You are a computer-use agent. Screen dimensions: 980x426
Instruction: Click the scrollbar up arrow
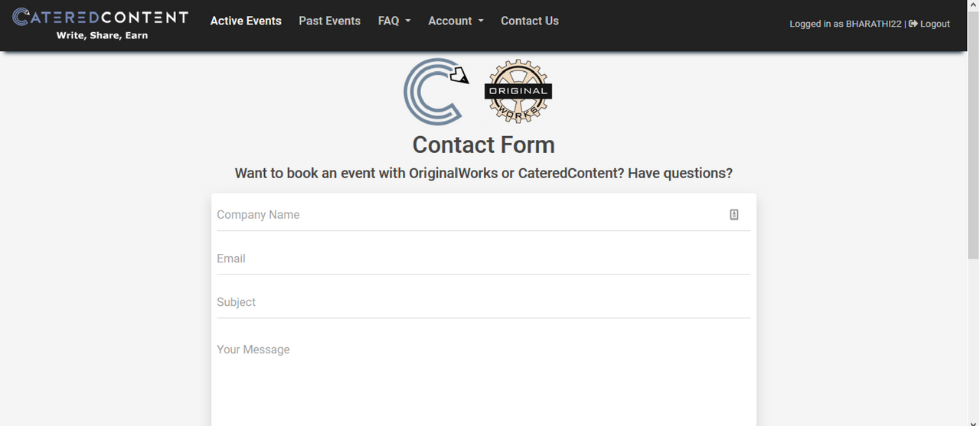pyautogui.click(x=973, y=5)
